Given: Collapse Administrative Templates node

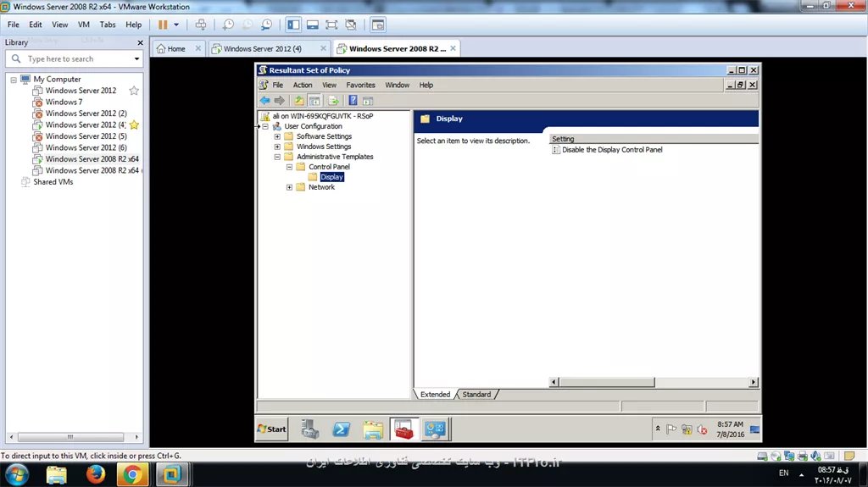Looking at the screenshot, I should [277, 157].
